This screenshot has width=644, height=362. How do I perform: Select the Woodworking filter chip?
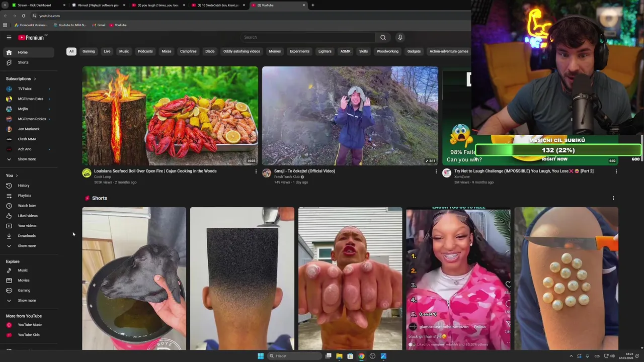point(387,51)
